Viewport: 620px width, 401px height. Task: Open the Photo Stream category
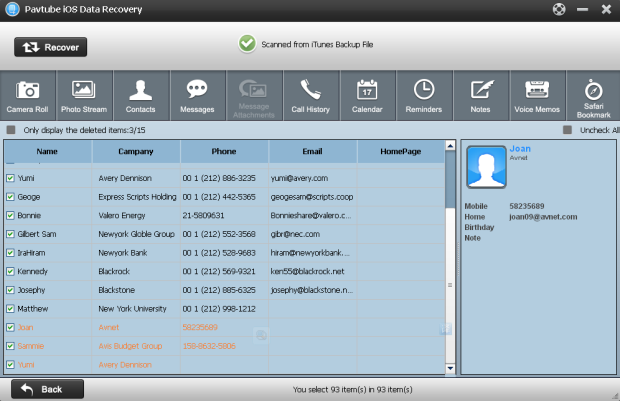click(x=84, y=96)
